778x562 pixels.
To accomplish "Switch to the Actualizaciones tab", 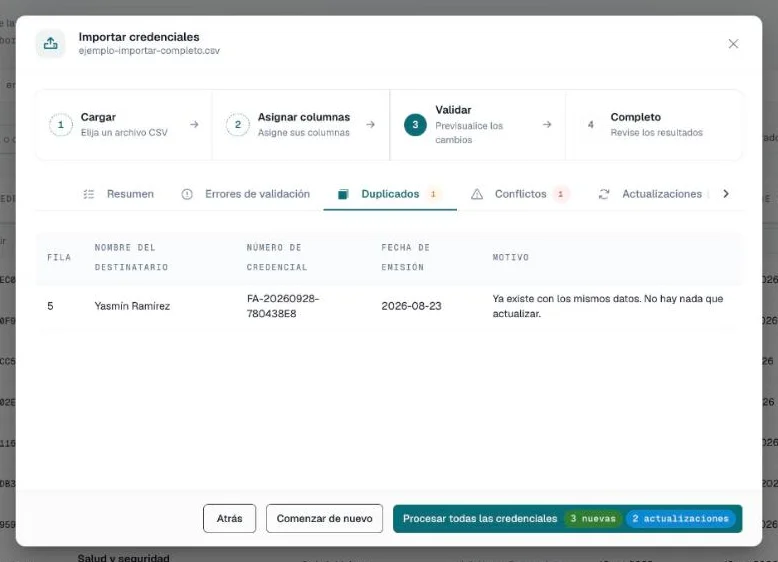I will click(x=653, y=194).
